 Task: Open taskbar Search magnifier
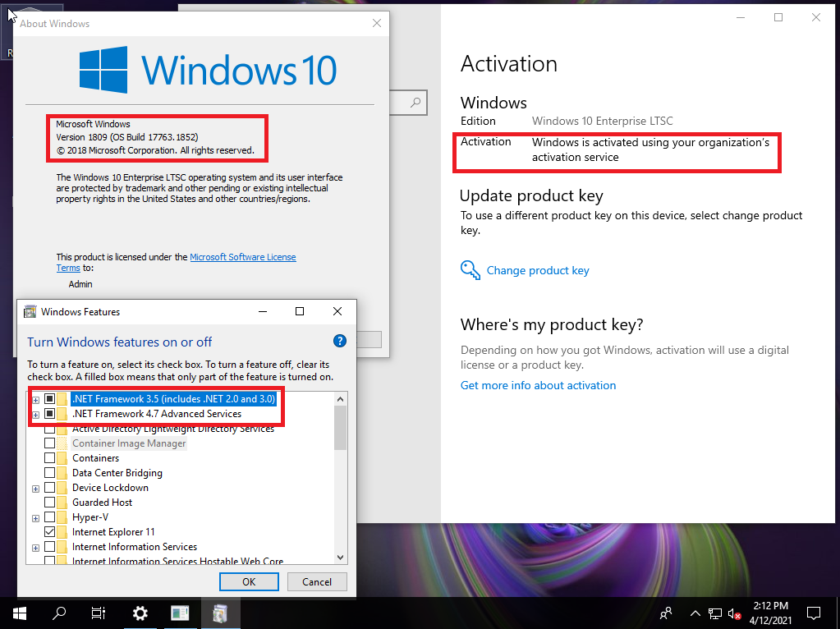59,613
